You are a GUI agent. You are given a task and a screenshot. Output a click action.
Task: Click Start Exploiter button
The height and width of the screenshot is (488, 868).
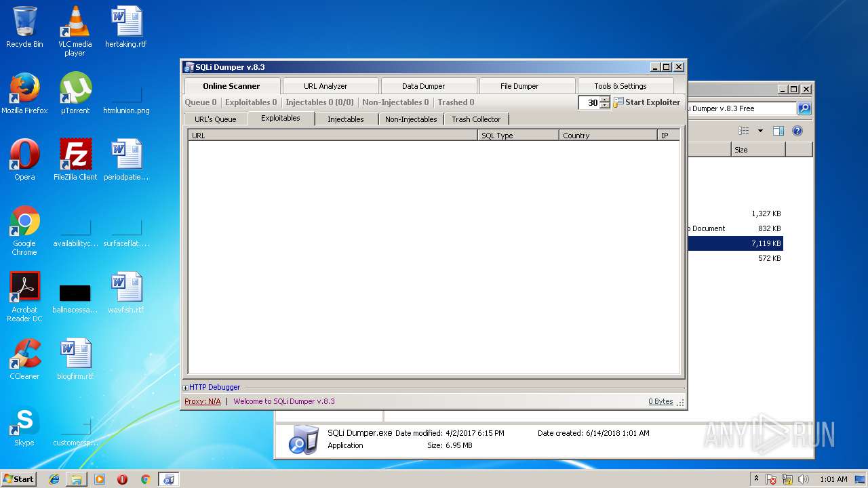(x=647, y=102)
